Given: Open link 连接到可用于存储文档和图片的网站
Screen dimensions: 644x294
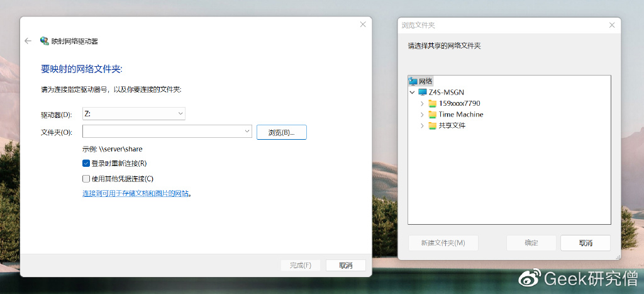Looking at the screenshot, I should 136,193.
